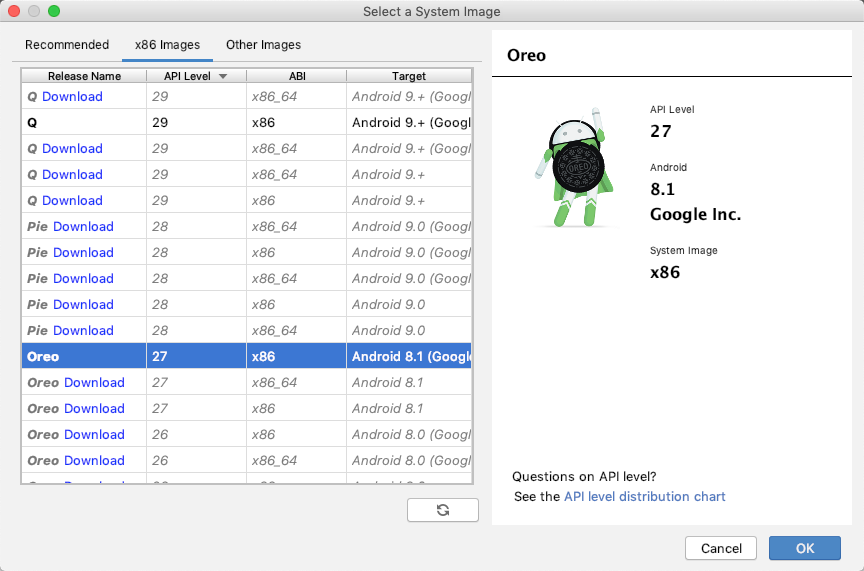Click the 'Oreo' heading in details panel
864x571 pixels.
click(526, 55)
